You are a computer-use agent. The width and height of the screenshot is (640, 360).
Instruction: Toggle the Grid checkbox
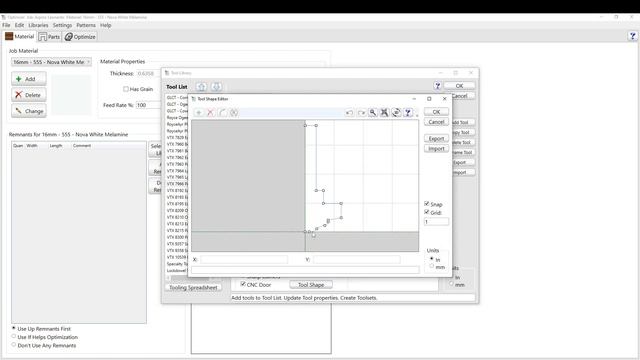point(427,212)
